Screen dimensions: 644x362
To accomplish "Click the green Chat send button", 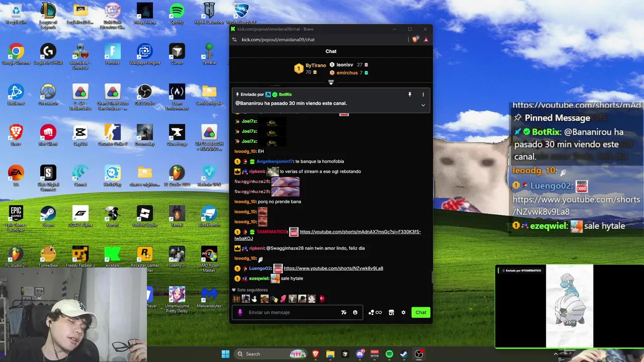I will coord(421,312).
